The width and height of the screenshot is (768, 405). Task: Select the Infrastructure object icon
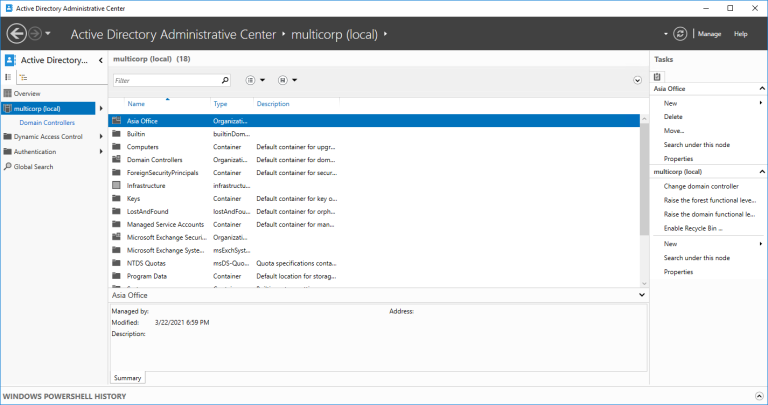pos(116,186)
